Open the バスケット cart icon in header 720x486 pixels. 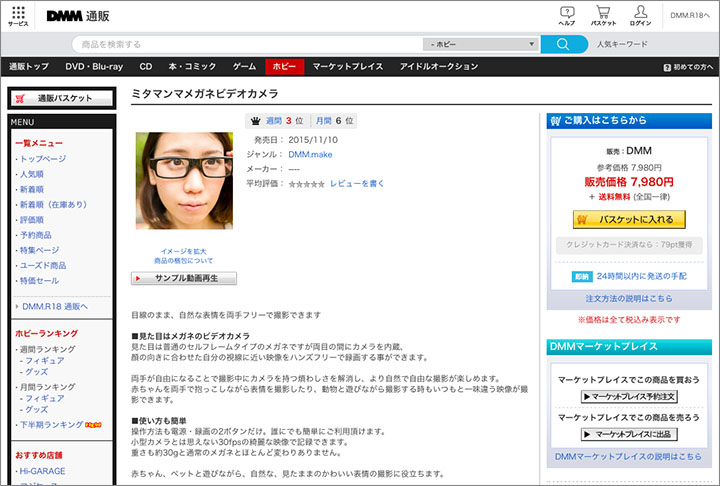(x=603, y=16)
